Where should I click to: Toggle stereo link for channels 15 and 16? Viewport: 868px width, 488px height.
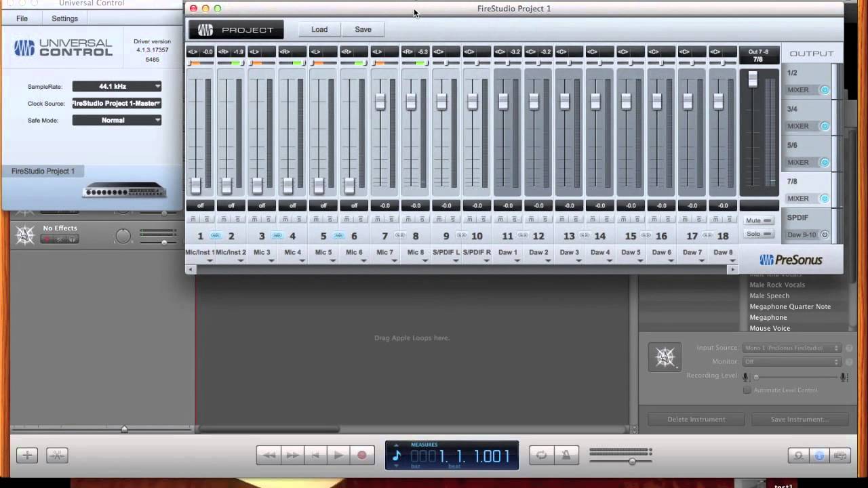646,235
